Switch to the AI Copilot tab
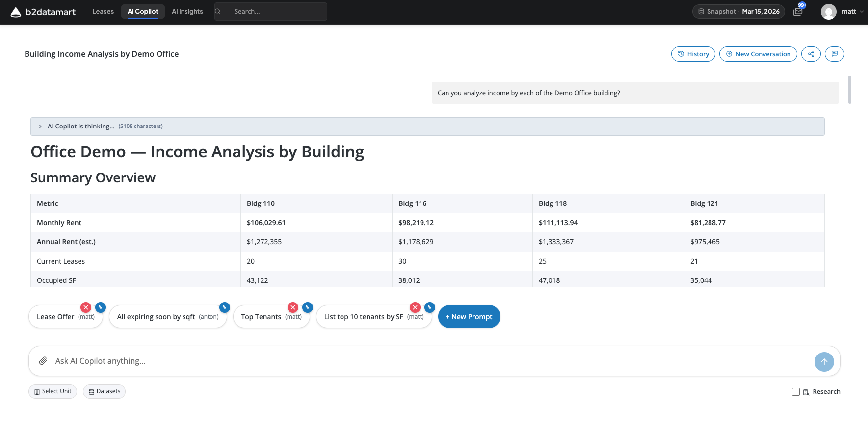Viewport: 868px width, 431px height. [143, 11]
